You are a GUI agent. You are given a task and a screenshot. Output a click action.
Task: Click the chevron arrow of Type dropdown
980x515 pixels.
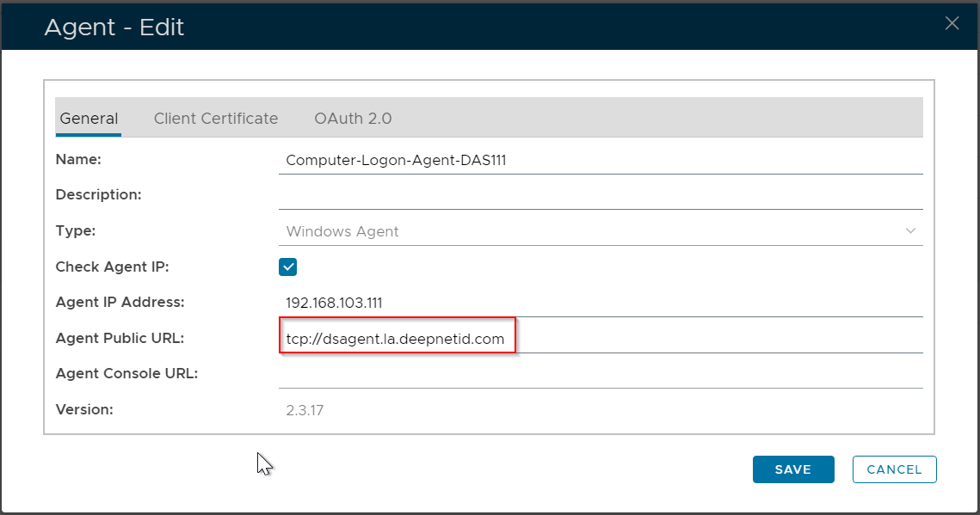tap(910, 231)
